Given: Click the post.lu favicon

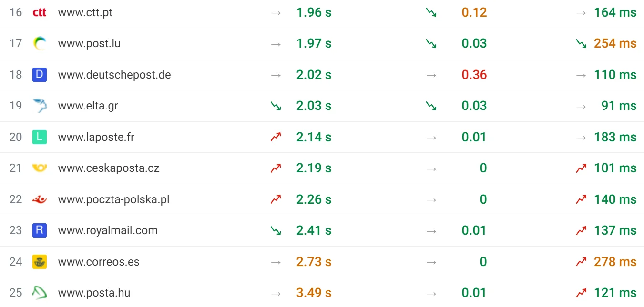Looking at the screenshot, I should 40,43.
